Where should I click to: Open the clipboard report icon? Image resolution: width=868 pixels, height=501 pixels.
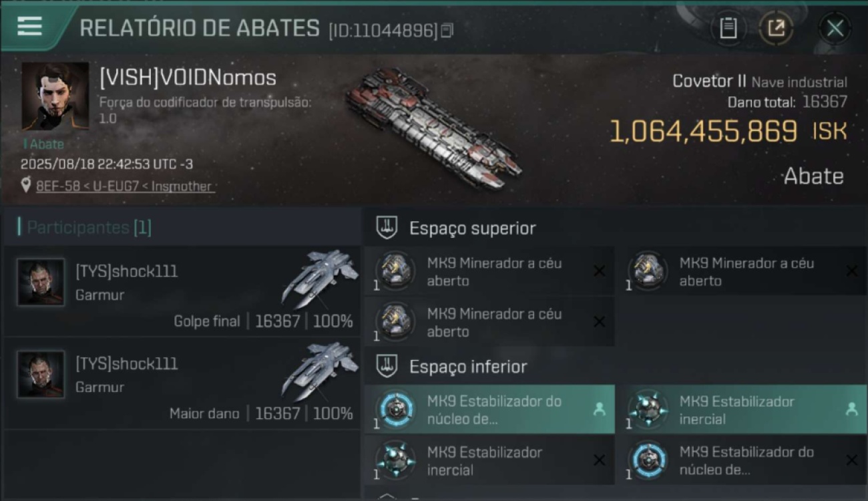click(728, 28)
